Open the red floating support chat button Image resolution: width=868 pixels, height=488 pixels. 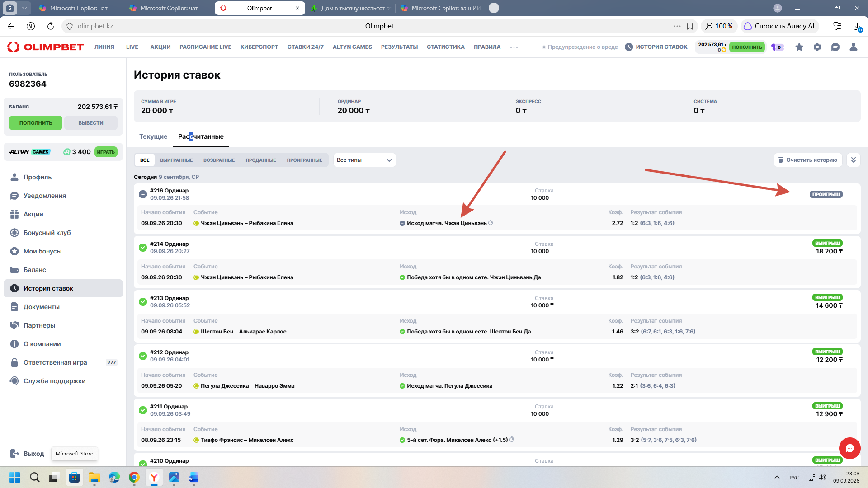coord(850,448)
